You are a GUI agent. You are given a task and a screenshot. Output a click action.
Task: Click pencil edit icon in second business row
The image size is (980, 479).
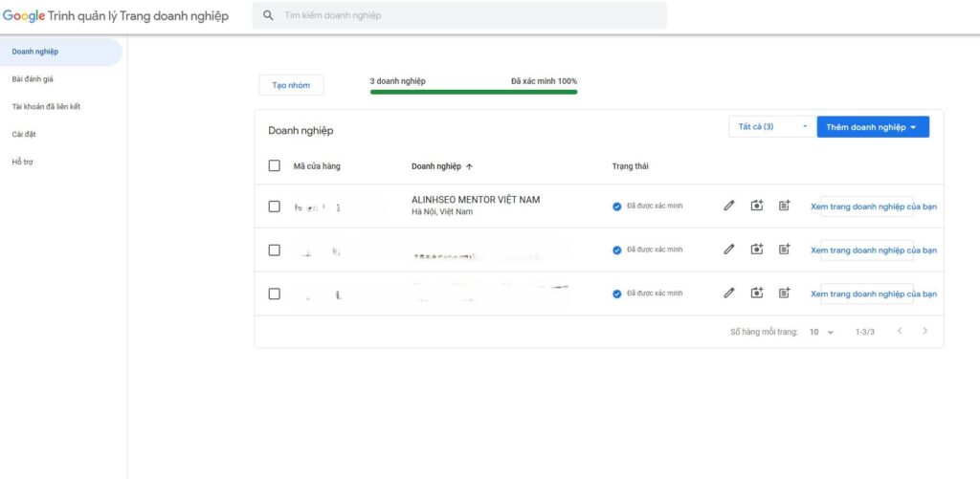(728, 250)
